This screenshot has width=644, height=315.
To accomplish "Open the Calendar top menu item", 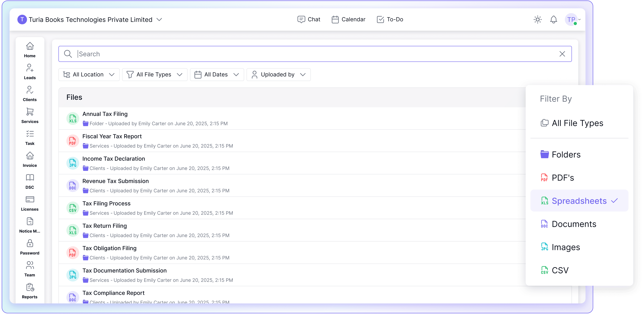I will (x=348, y=19).
